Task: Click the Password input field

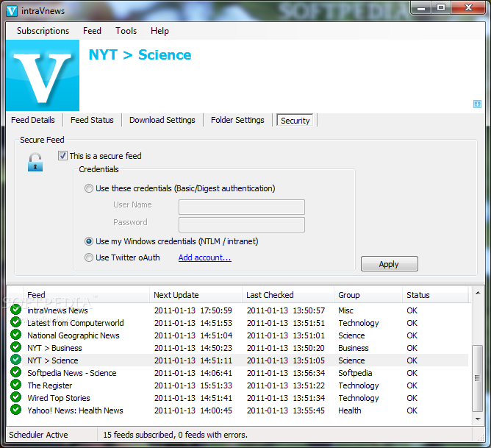Action: coord(242,224)
